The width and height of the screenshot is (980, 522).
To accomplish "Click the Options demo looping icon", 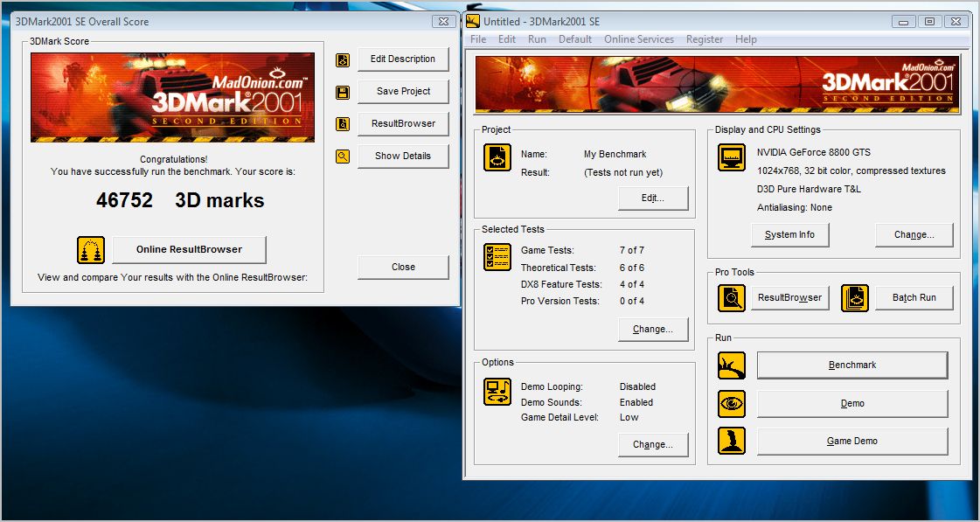I will tap(497, 392).
